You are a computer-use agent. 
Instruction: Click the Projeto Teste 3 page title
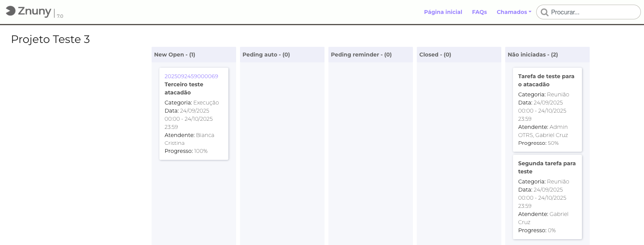point(50,39)
